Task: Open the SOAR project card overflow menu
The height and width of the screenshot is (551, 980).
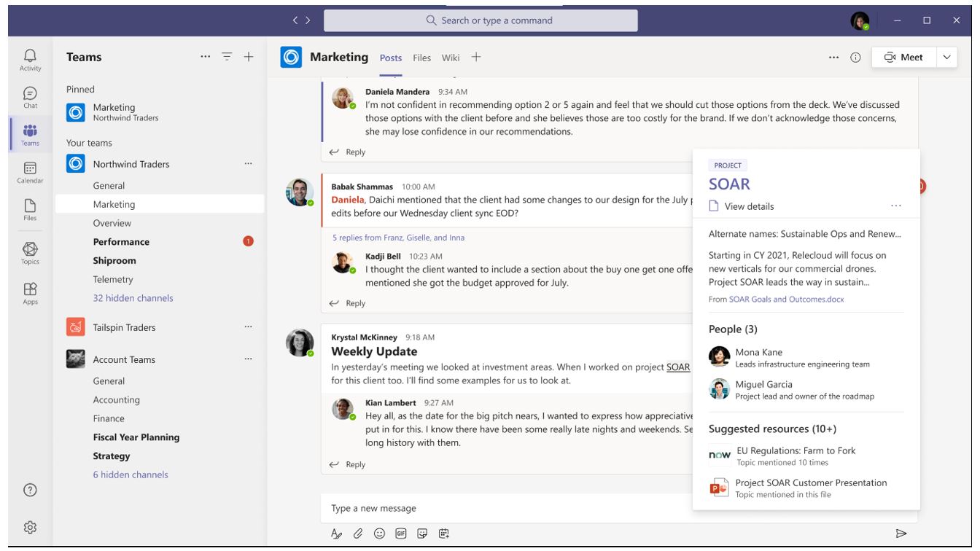Action: (x=895, y=206)
